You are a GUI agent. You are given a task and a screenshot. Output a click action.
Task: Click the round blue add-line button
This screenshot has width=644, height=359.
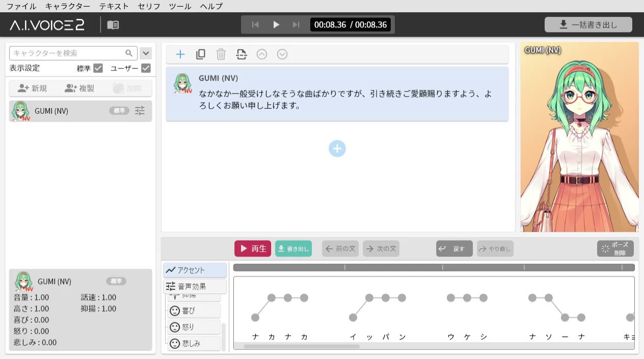pyautogui.click(x=337, y=148)
